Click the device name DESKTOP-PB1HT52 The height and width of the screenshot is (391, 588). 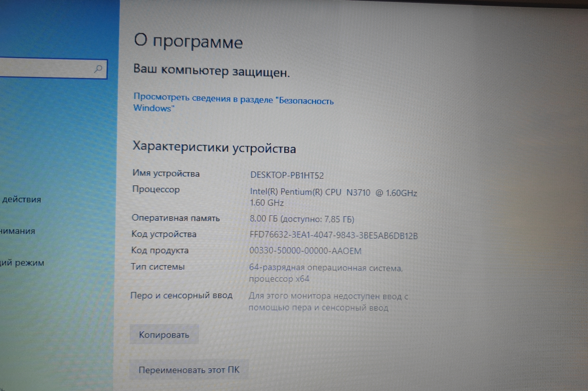click(x=287, y=176)
